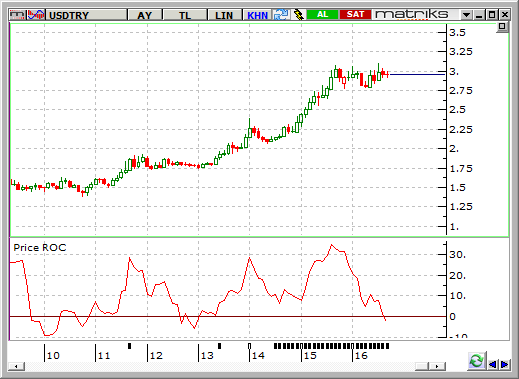This screenshot has height=379, width=519.
Task: Open the indicator wave icon
Action: [36, 15]
